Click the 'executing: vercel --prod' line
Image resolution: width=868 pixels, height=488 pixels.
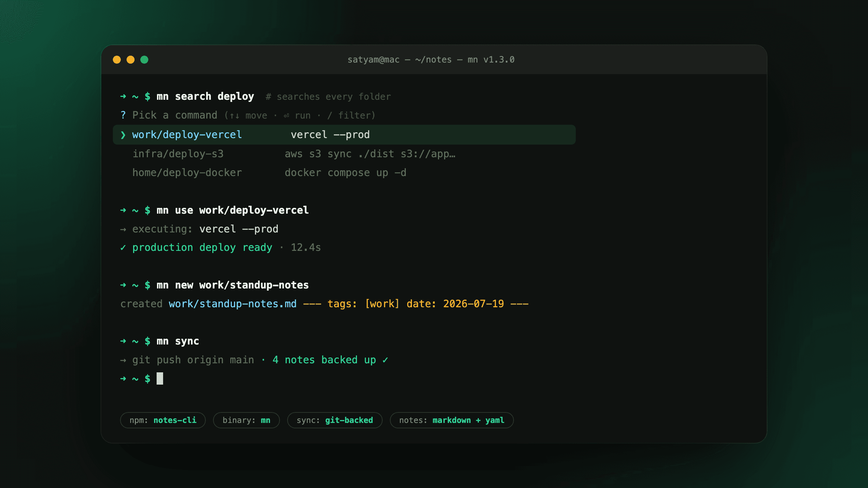click(x=199, y=229)
